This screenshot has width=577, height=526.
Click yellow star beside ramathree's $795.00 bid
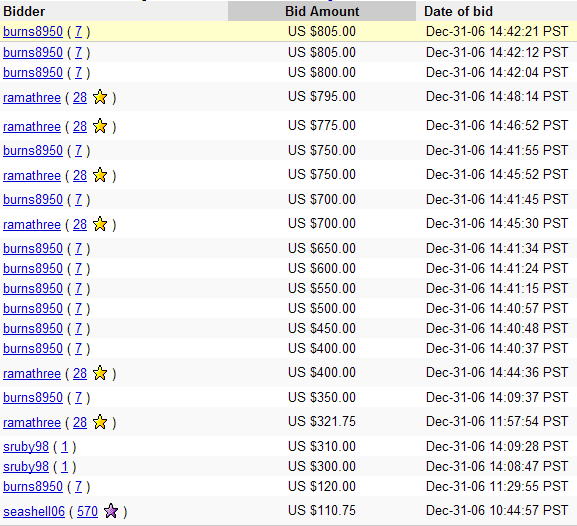tap(100, 98)
